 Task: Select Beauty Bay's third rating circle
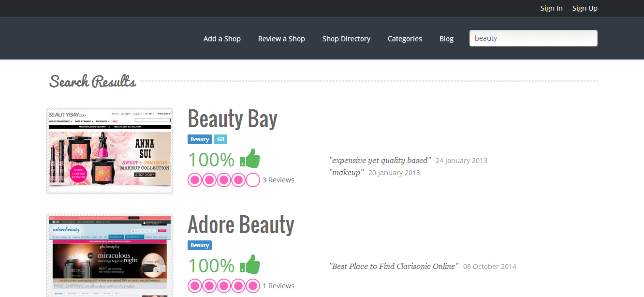tap(224, 180)
